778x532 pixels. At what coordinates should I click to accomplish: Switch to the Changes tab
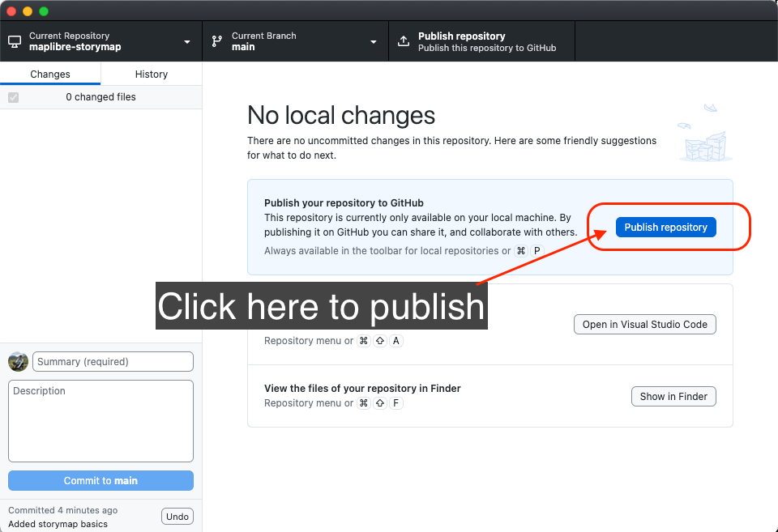click(50, 74)
